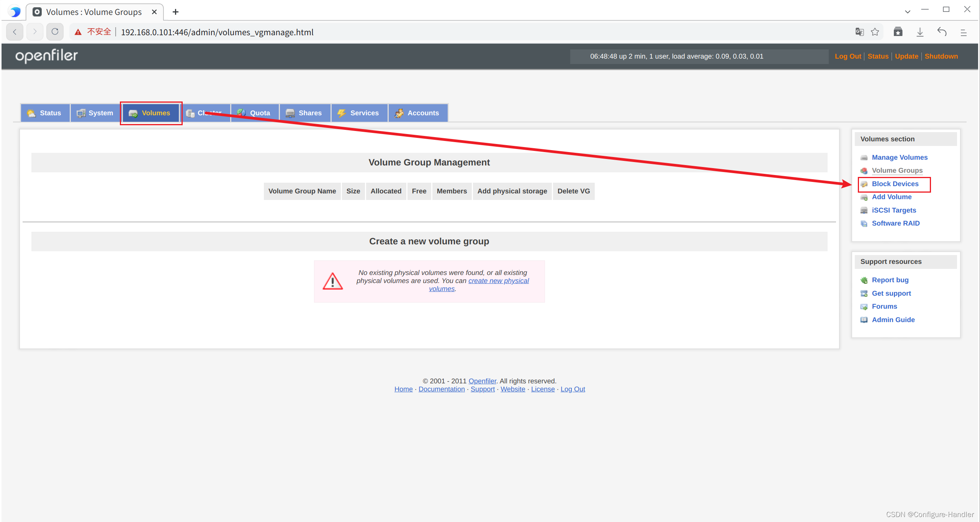Screen dimensions: 980x522
Task: Click the Admin Guide book icon
Action: coord(864,320)
